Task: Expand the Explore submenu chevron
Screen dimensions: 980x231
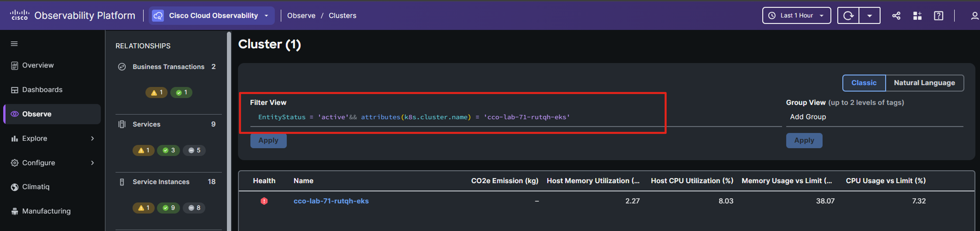Action: [92, 139]
